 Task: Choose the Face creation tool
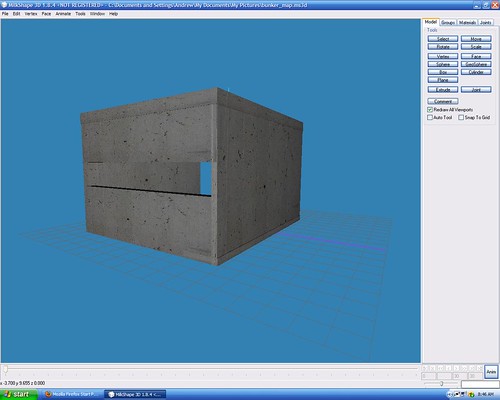click(x=476, y=56)
